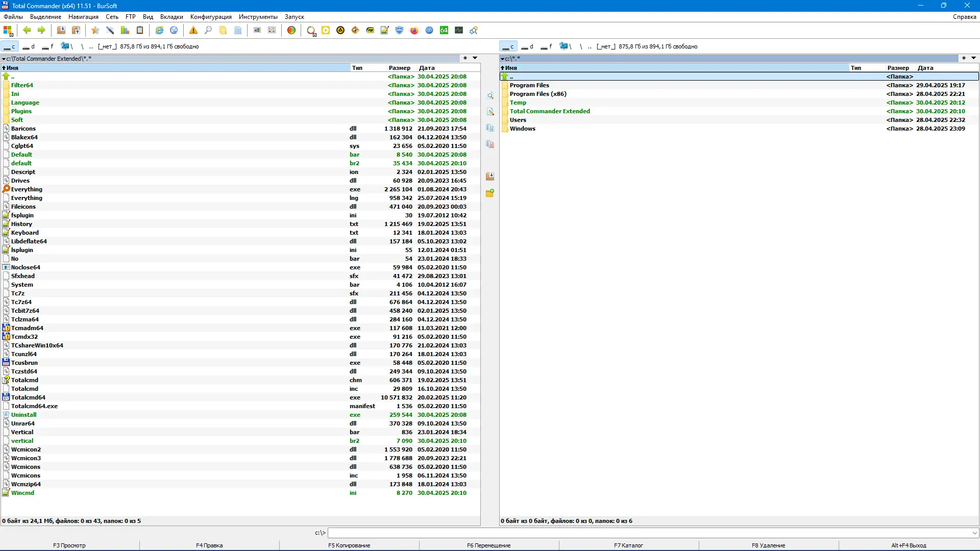Launch Firefox from the toolbar icon
The width and height of the screenshot is (980, 551).
pyautogui.click(x=414, y=31)
